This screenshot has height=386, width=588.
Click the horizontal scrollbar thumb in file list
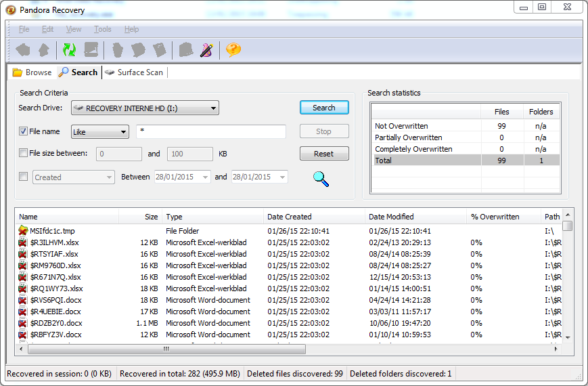coord(166,349)
